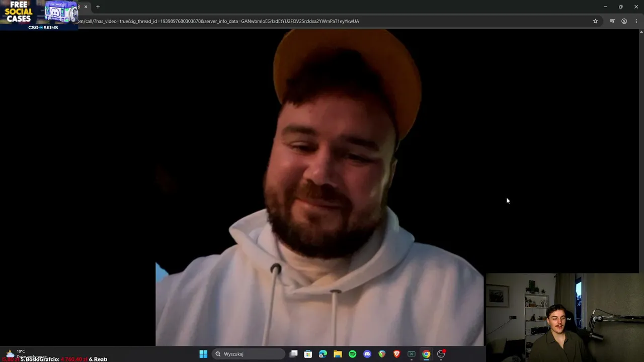
Task: Open Microsoft Edge from the taskbar
Action: pyautogui.click(x=323, y=354)
